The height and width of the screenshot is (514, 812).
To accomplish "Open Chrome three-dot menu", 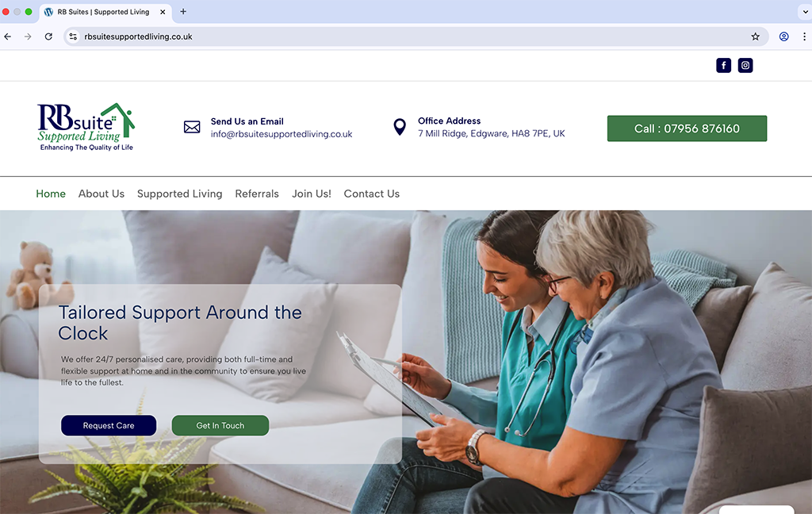I will (804, 36).
